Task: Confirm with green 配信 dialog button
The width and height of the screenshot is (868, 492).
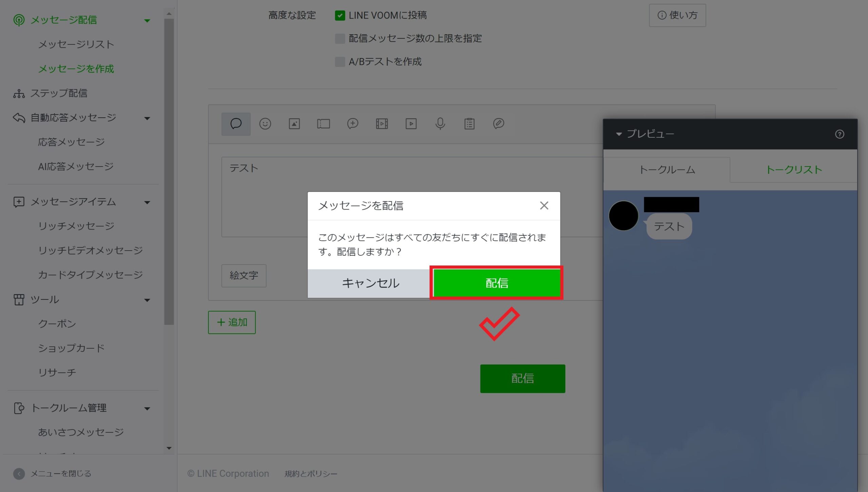Action: pyautogui.click(x=496, y=283)
